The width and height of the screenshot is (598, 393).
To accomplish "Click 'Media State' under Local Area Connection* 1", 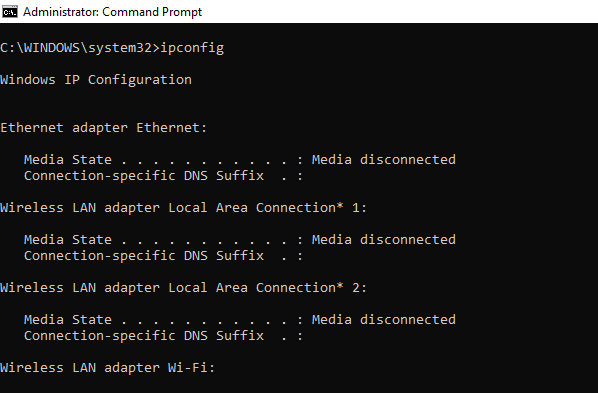I will (68, 240).
